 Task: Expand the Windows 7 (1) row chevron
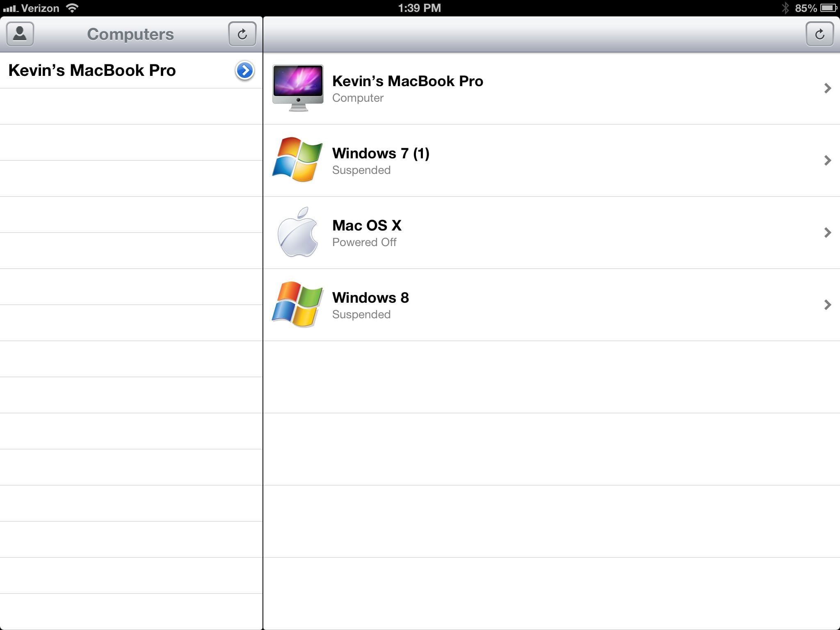click(827, 160)
